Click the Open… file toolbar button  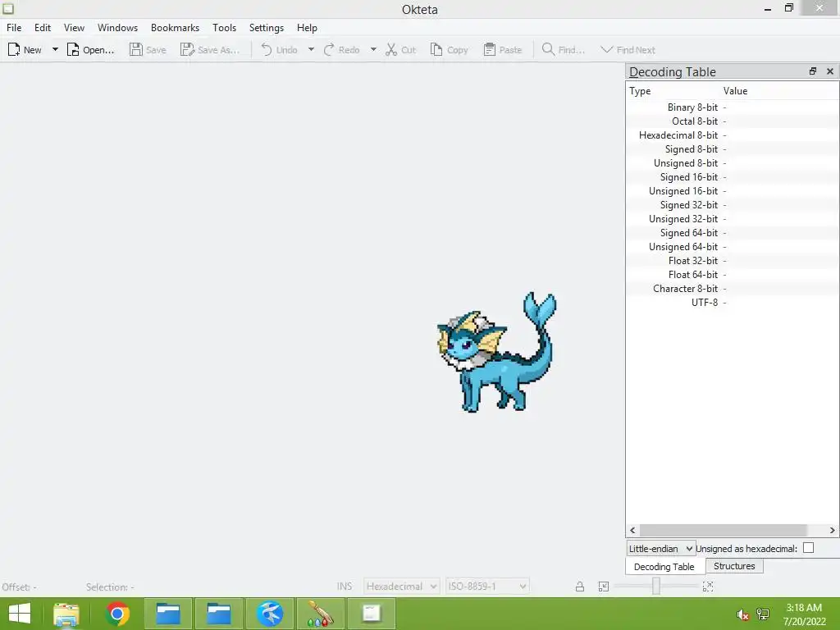(x=90, y=50)
